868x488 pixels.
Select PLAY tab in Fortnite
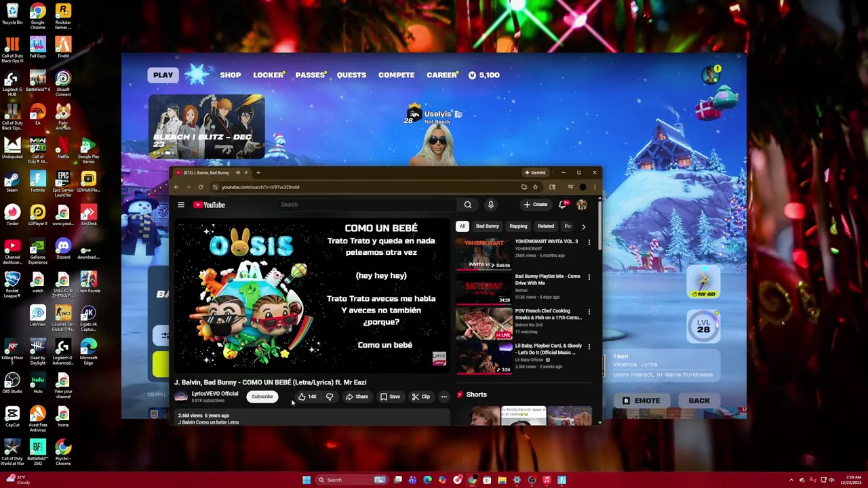pos(163,75)
